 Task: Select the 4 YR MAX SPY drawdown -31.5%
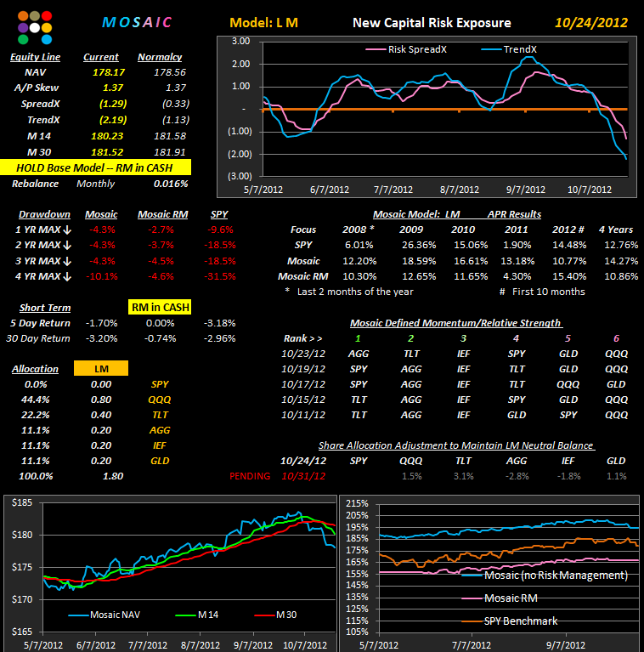click(219, 276)
